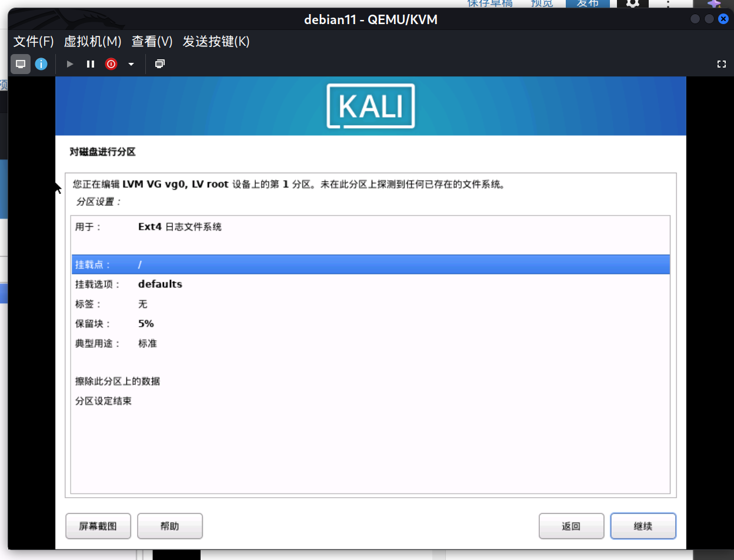Show virtual hardware details info icon
Screen dimensions: 734x560
pos(41,64)
